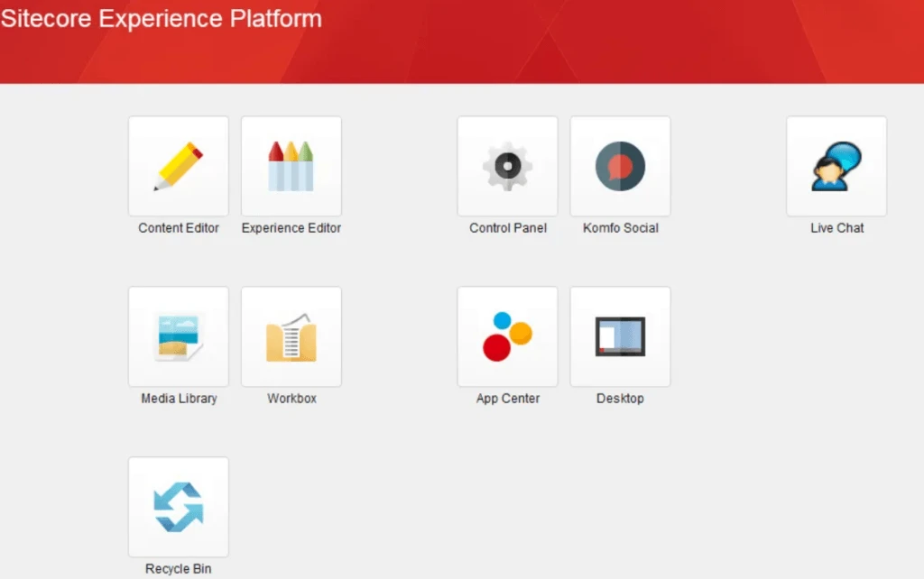The height and width of the screenshot is (579, 924).
Task: Click the 'App Center' text label
Action: tap(508, 399)
